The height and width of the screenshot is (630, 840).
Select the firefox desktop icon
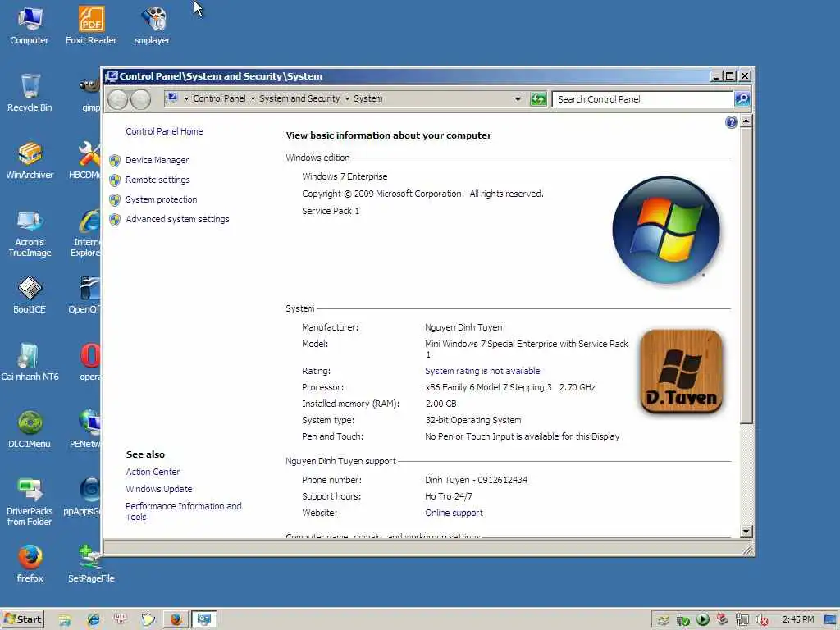30,564
